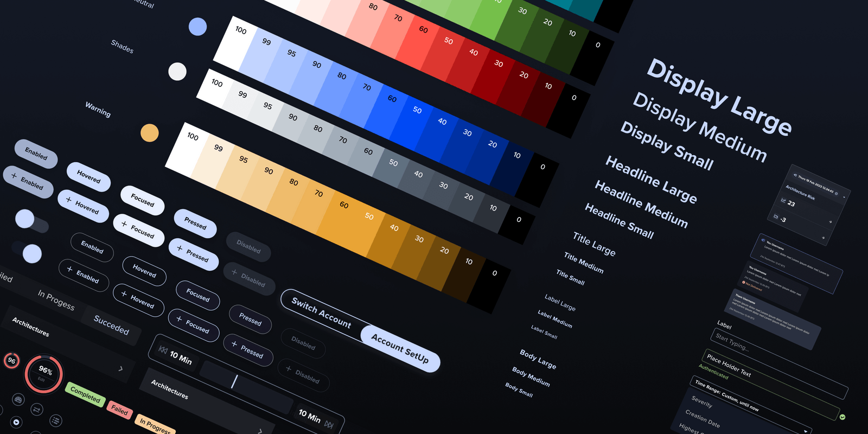Click the green checkmark icon beside Authenticated field
The image size is (868, 434).
[x=843, y=417]
